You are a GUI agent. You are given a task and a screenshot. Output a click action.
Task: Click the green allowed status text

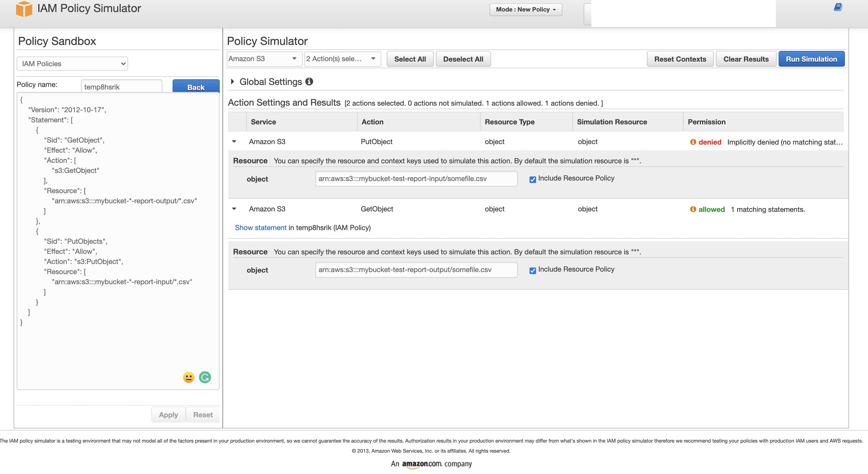click(x=711, y=209)
